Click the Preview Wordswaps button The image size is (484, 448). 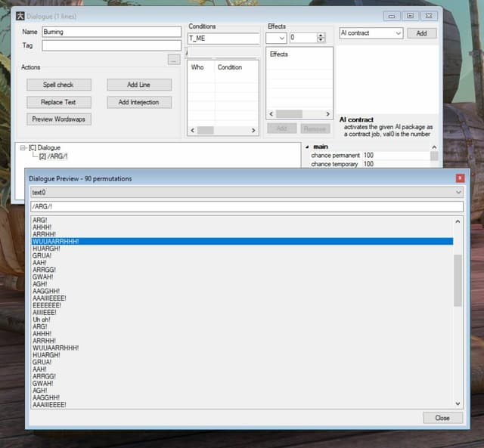click(59, 119)
